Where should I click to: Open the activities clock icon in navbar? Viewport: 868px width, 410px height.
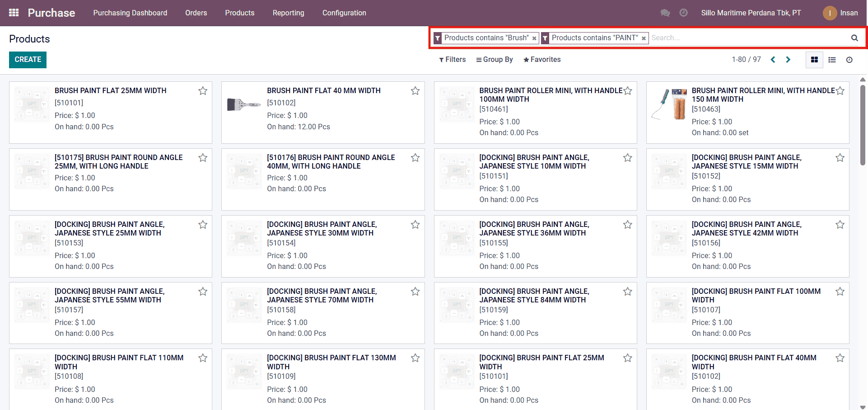tap(683, 13)
